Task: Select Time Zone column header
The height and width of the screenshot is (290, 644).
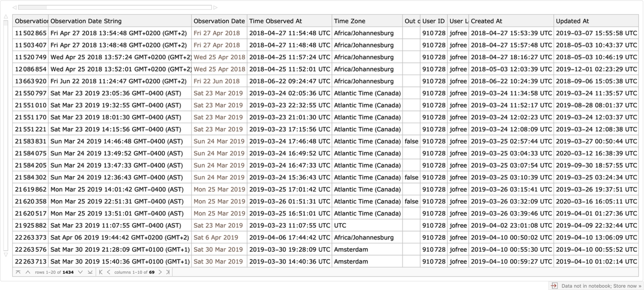Action: tap(367, 21)
